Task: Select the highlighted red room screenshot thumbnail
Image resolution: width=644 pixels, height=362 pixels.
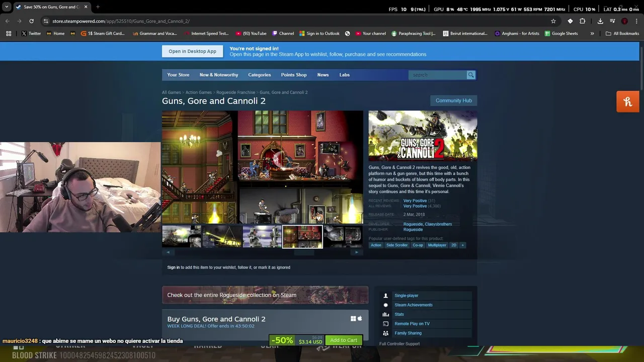Action: (302, 236)
